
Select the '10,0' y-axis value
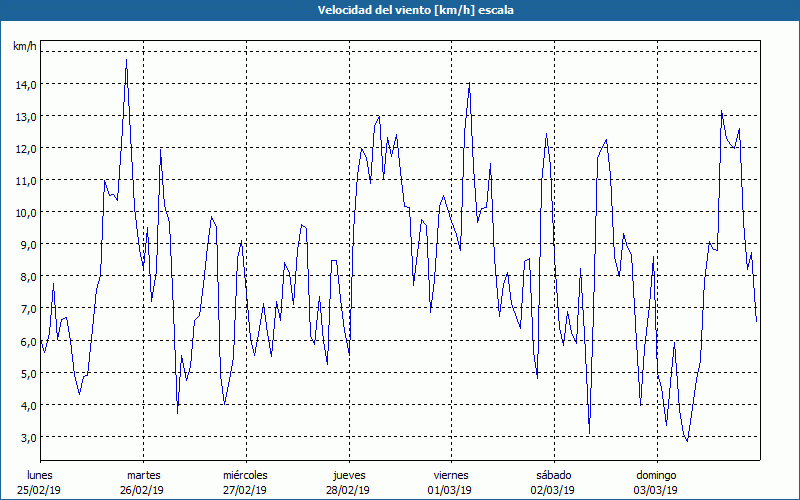pyautogui.click(x=26, y=213)
